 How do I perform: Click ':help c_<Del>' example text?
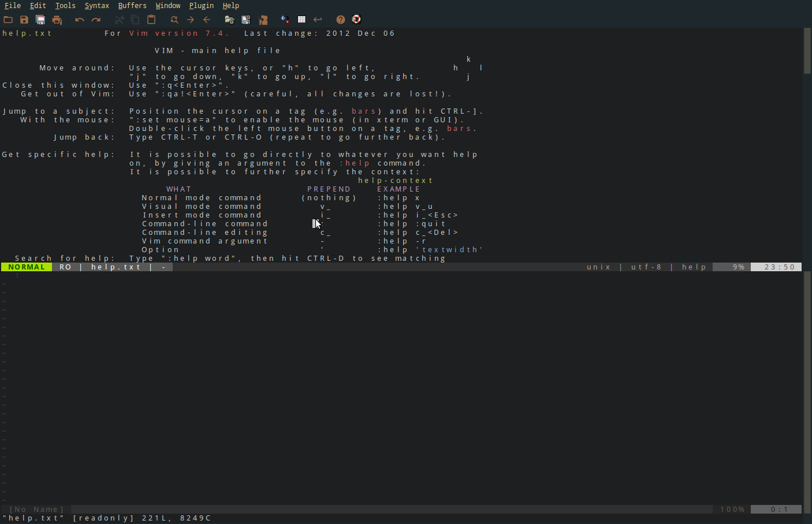tap(418, 233)
